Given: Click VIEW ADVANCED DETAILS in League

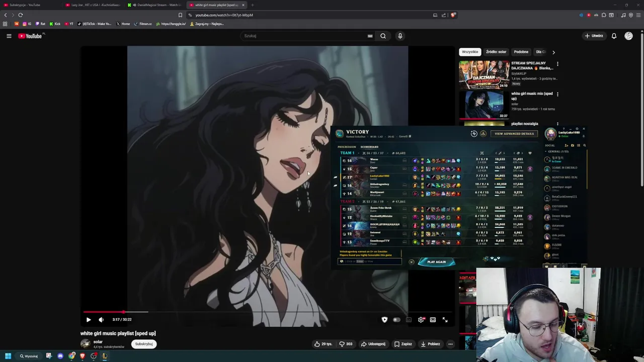Looking at the screenshot, I should tap(514, 134).
